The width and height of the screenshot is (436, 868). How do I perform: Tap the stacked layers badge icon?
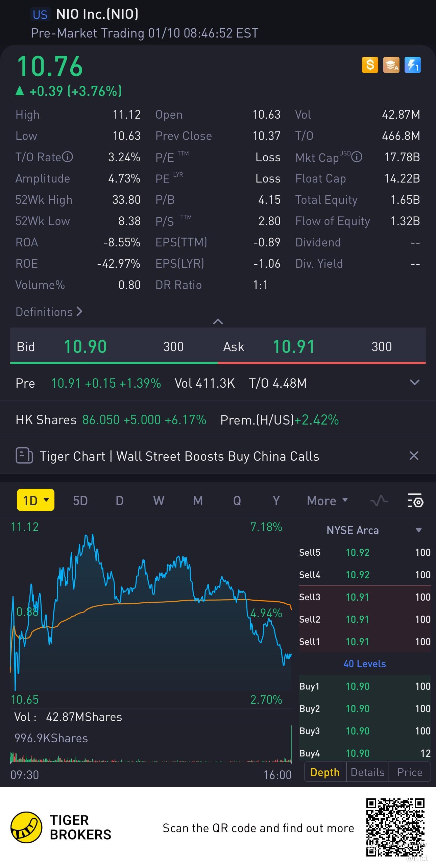click(x=391, y=65)
